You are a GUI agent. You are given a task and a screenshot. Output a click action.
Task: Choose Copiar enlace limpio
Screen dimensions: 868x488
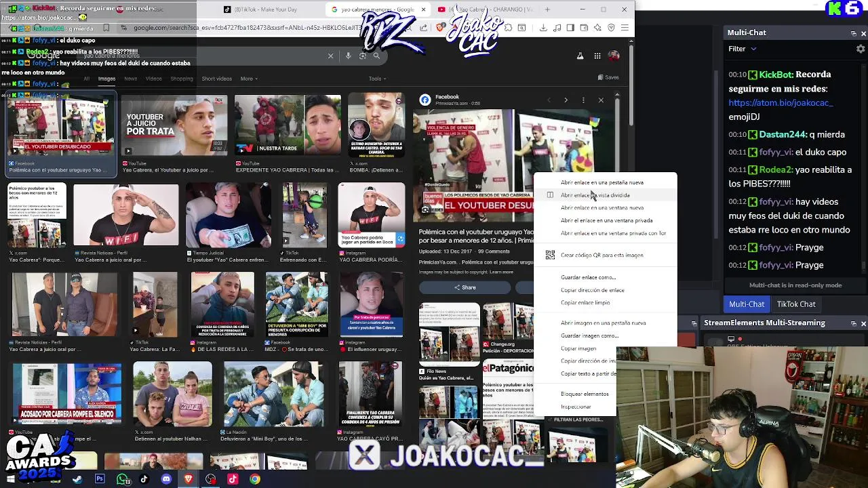(606, 303)
